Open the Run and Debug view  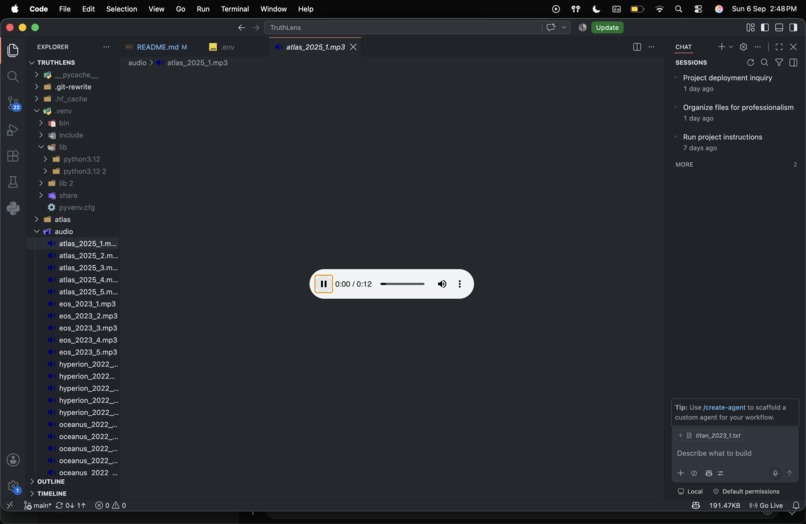(x=13, y=130)
